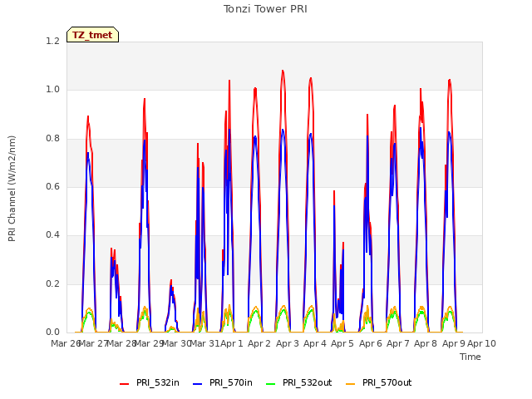Click the Apr 7 x-axis tick label

[x=398, y=343]
